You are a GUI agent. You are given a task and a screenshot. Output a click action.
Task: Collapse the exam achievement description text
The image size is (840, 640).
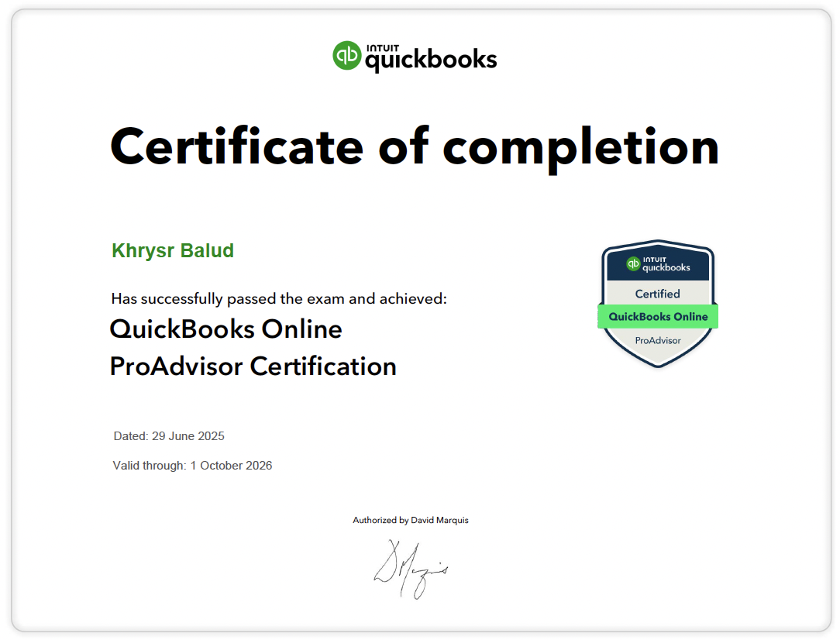(279, 298)
